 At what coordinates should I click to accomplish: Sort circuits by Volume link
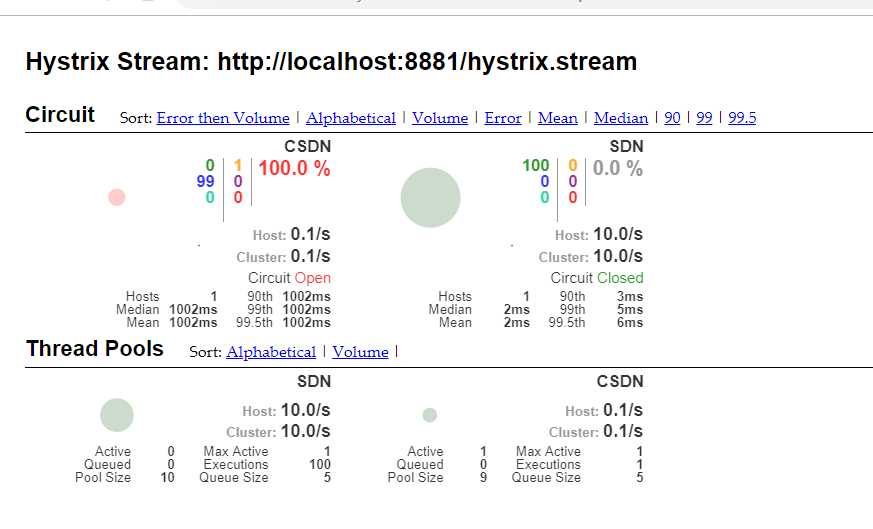click(440, 118)
